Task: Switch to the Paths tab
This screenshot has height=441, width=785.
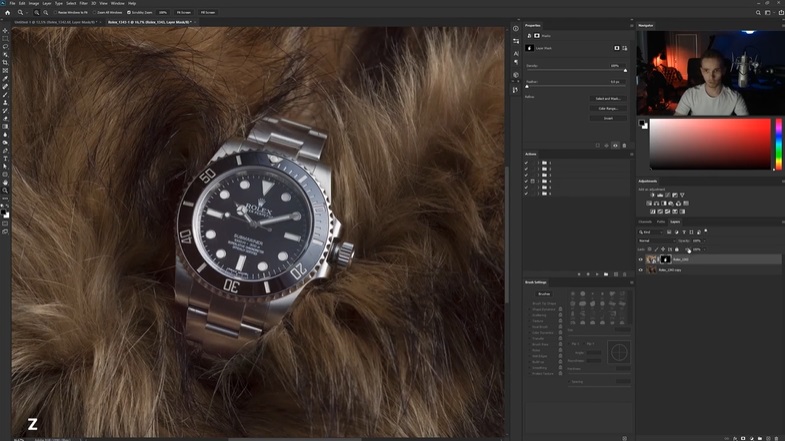Action: (661, 222)
